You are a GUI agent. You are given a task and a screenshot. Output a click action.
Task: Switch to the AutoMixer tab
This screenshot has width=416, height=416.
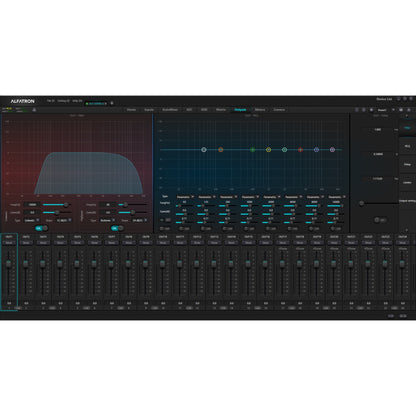click(170, 110)
